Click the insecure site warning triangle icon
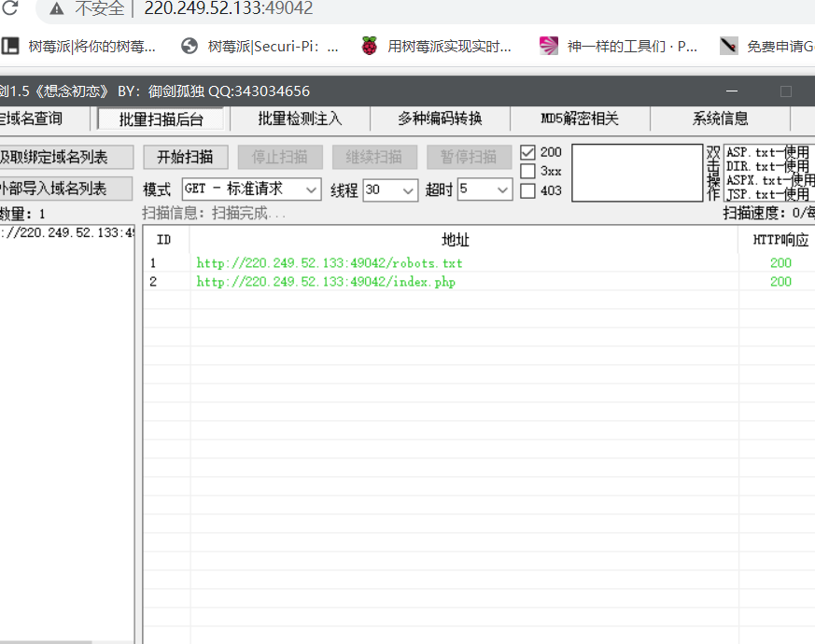The width and height of the screenshot is (815, 644). tap(57, 9)
